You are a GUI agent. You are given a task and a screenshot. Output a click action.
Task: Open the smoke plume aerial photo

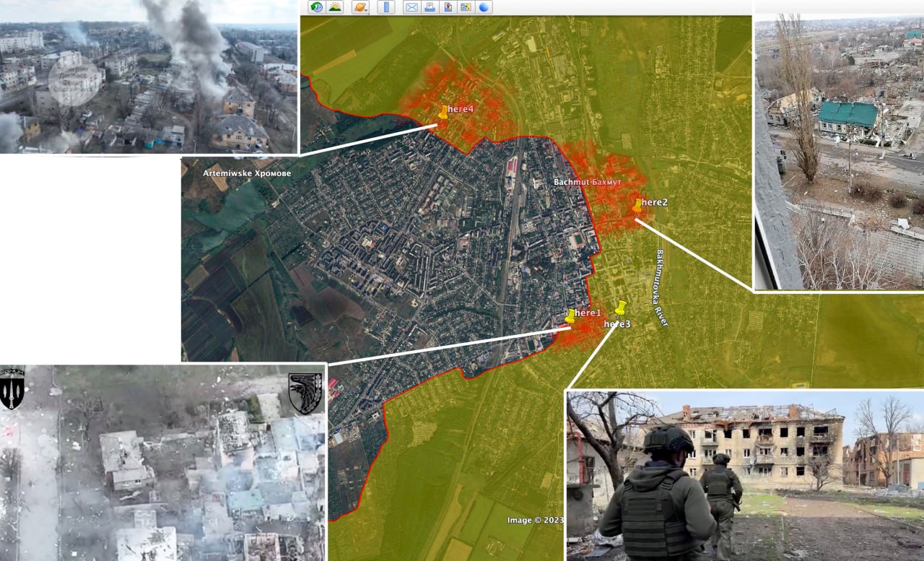(x=148, y=77)
